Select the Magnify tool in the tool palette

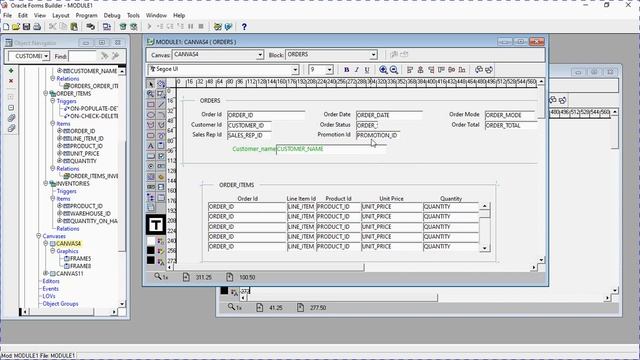tap(151, 94)
